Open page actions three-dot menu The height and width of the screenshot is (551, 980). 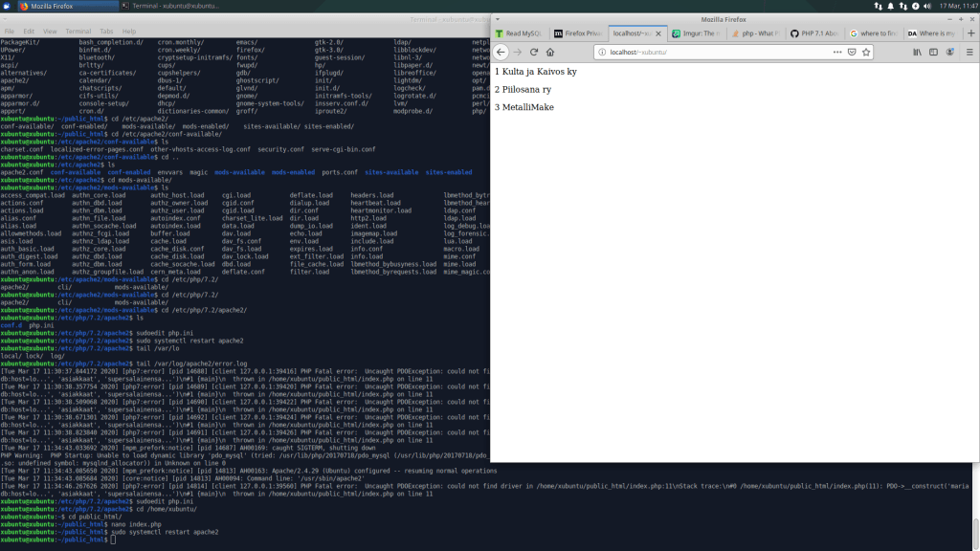pyautogui.click(x=837, y=52)
